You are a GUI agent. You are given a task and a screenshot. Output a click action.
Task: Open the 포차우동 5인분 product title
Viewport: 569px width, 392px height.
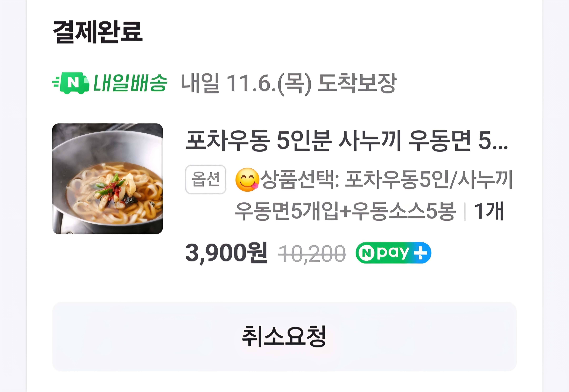[347, 141]
